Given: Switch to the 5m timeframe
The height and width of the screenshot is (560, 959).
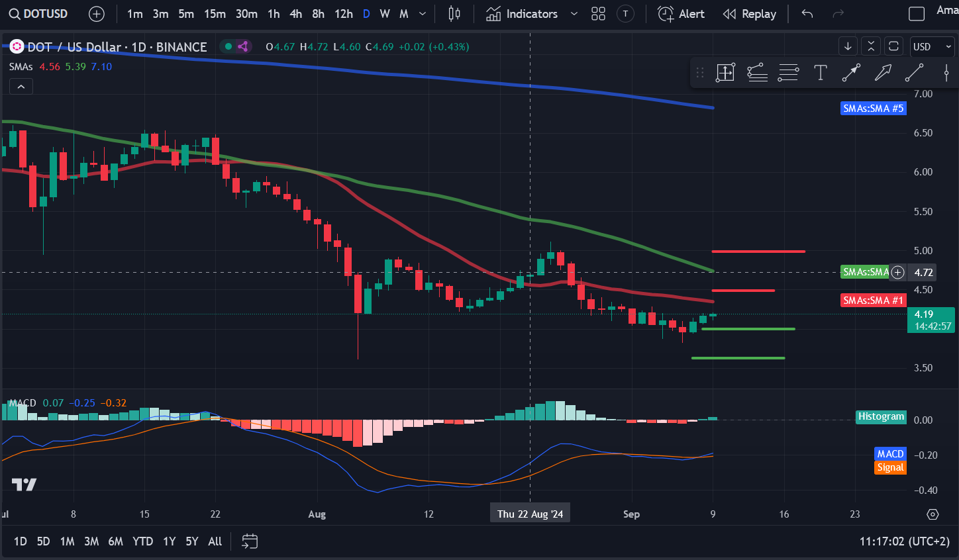Looking at the screenshot, I should point(187,14).
